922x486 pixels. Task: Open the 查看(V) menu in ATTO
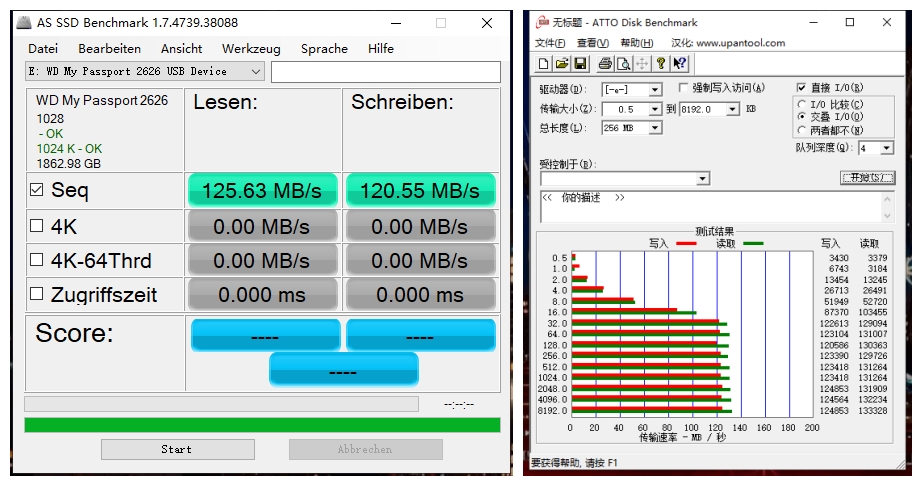click(x=593, y=43)
